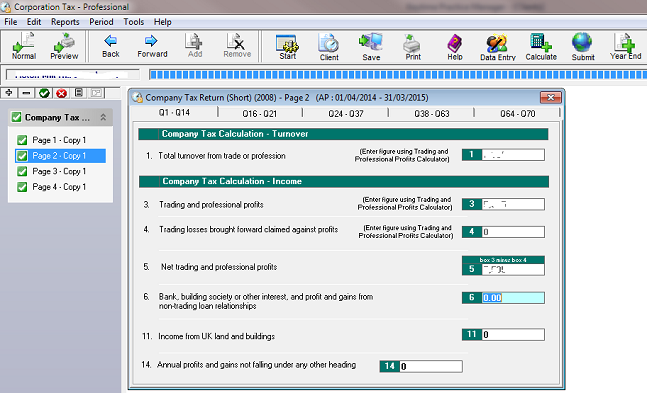This screenshot has width=647, height=393.
Task: Open the Tools menu
Action: coord(134,22)
